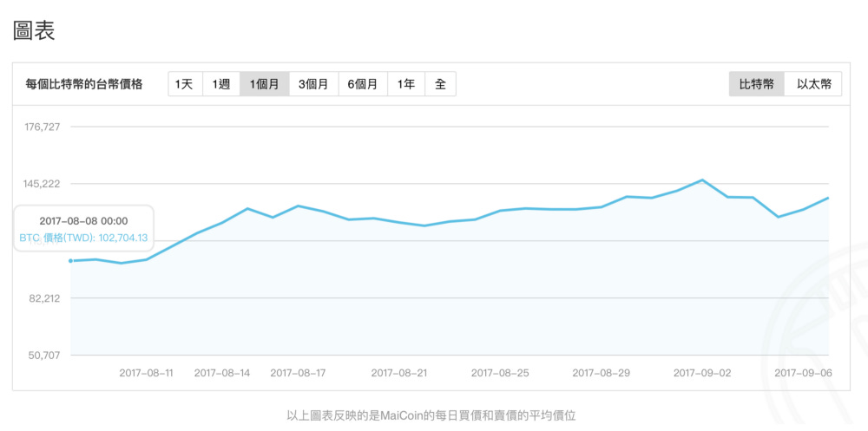The image size is (868, 431).
Task: Click the MaiCoin chart footnote text
Action: (x=431, y=415)
